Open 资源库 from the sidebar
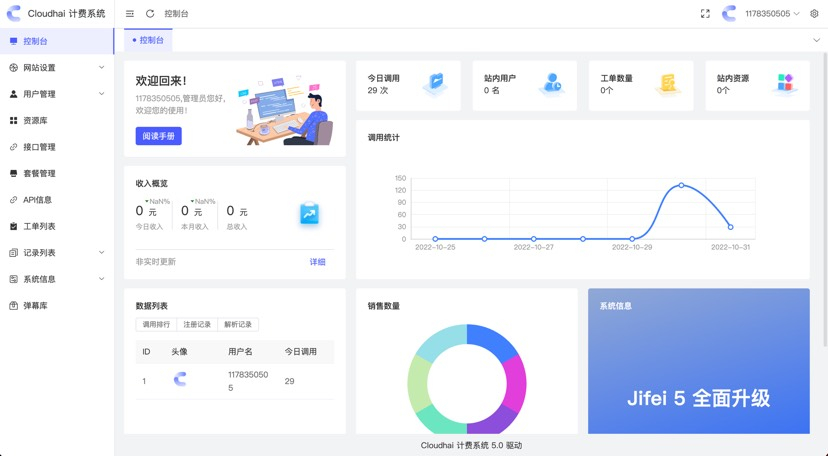The height and width of the screenshot is (456, 828). coord(35,121)
